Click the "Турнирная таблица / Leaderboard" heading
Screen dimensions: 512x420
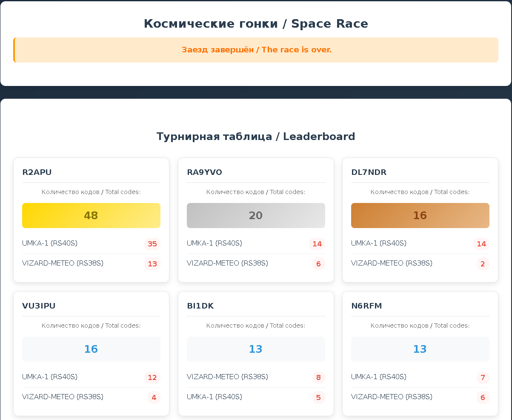click(x=256, y=137)
